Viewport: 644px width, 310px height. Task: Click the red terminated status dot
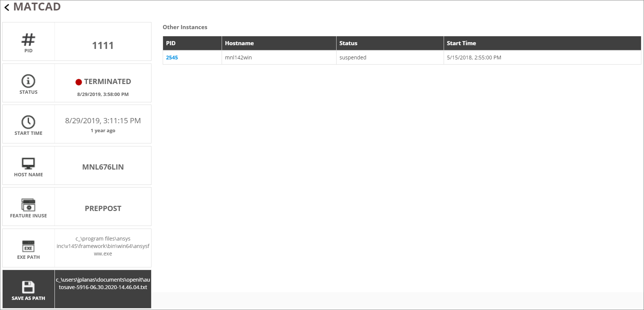[79, 82]
